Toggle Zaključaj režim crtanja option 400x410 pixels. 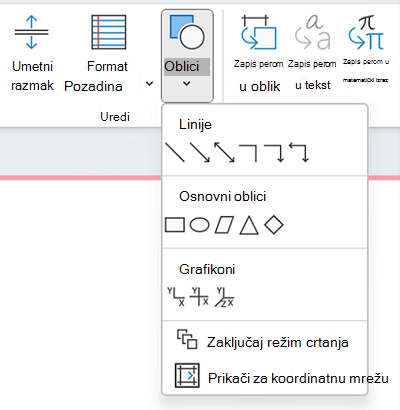pos(263,340)
